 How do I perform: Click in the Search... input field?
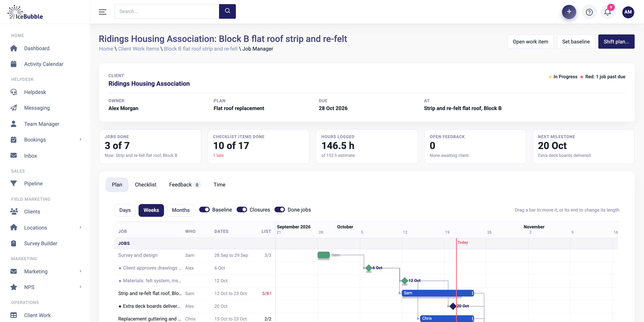point(167,11)
